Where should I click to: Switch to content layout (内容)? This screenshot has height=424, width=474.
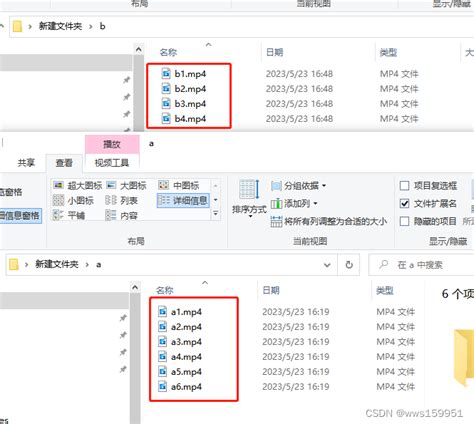121,215
